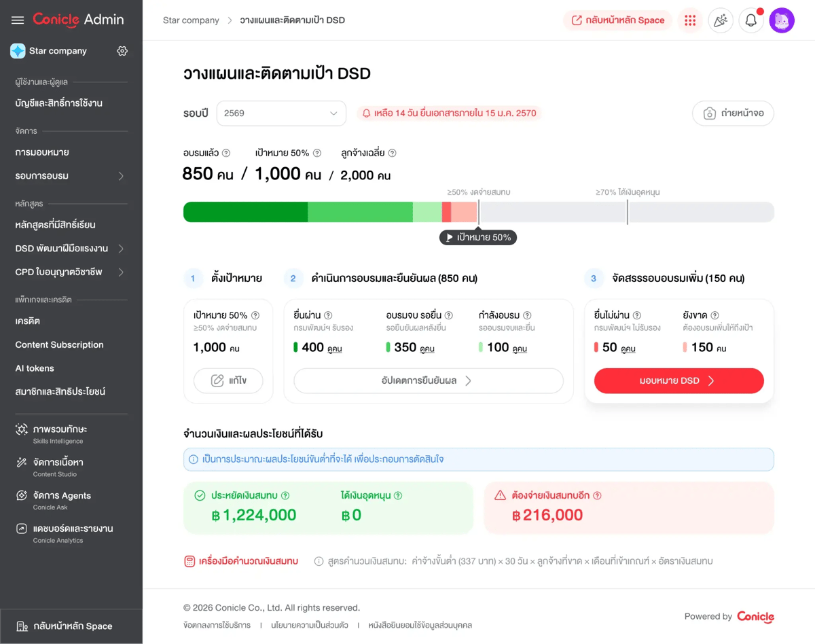Click the เหลือ 14 วัน deadline alert badge
This screenshot has width=815, height=644.
[449, 113]
